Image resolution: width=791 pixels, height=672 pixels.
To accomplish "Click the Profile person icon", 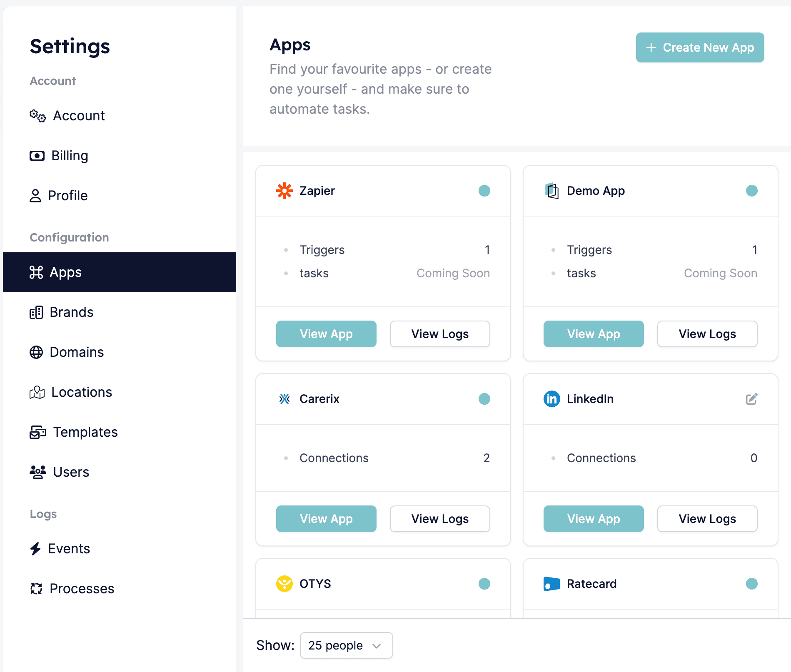I will [35, 196].
